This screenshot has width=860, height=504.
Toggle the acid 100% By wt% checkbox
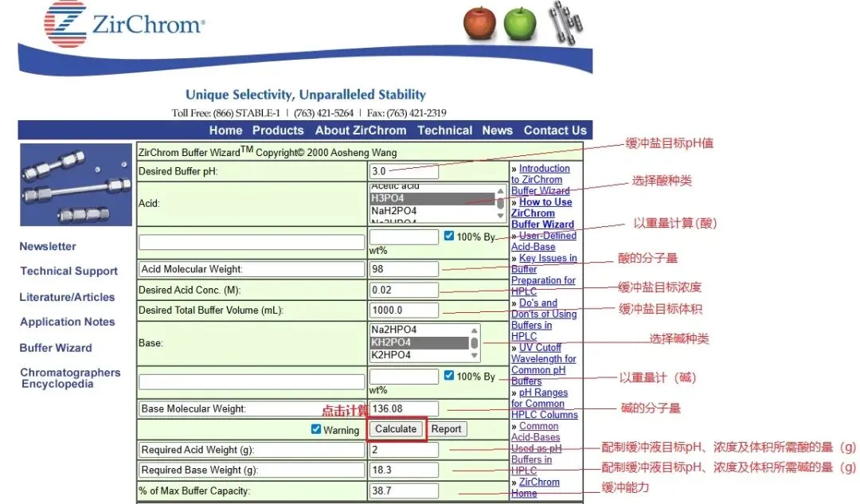pos(448,236)
